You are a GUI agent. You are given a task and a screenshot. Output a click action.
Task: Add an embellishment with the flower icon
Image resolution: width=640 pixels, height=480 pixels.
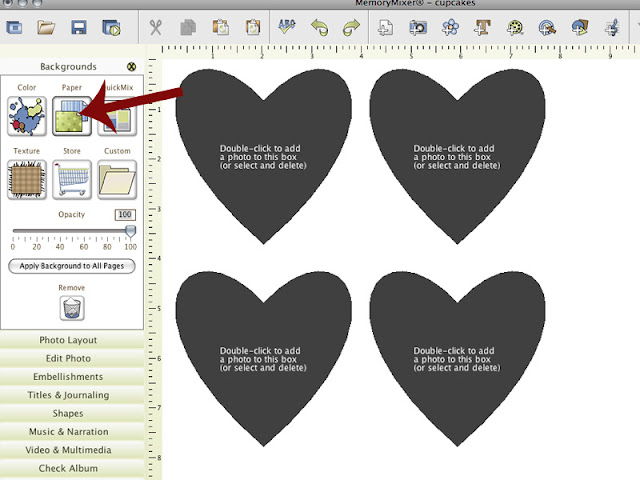point(450,28)
